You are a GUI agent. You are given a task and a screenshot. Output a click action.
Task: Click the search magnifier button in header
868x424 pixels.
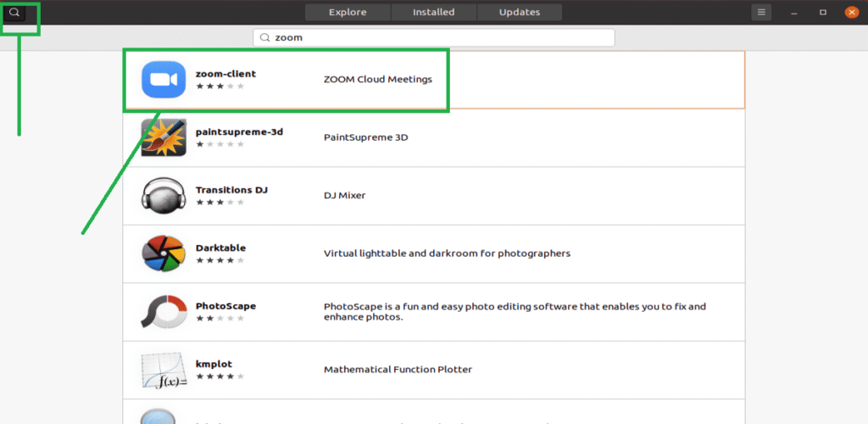point(14,13)
